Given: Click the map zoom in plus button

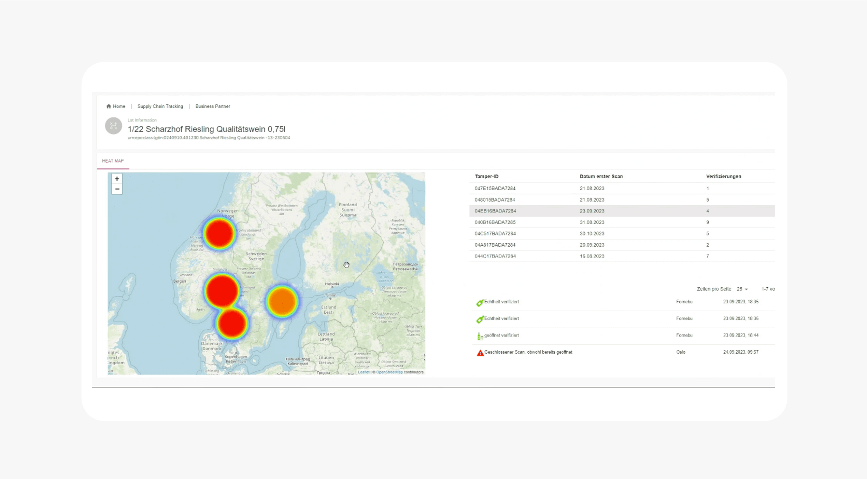Looking at the screenshot, I should pyautogui.click(x=117, y=179).
